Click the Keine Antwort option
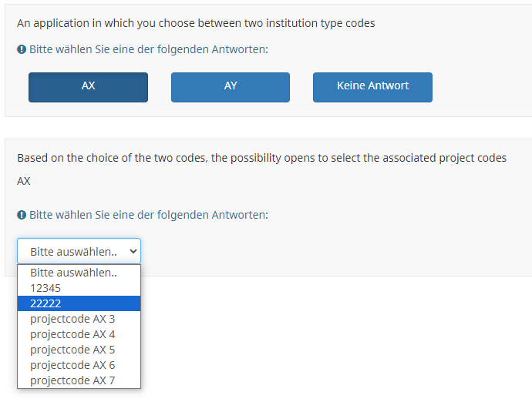This screenshot has width=532, height=402. [372, 87]
